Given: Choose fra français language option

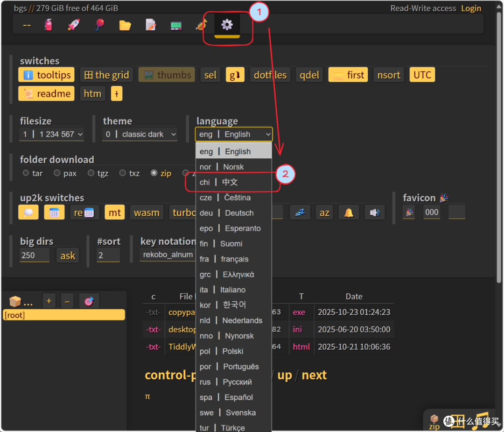Looking at the screenshot, I should coord(234,259).
